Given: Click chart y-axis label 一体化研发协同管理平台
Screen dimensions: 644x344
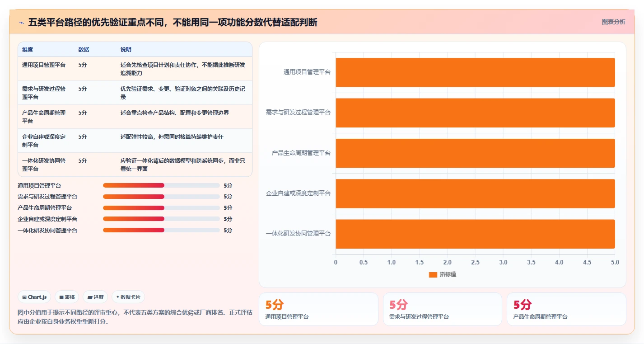Looking at the screenshot, I should [x=298, y=234].
